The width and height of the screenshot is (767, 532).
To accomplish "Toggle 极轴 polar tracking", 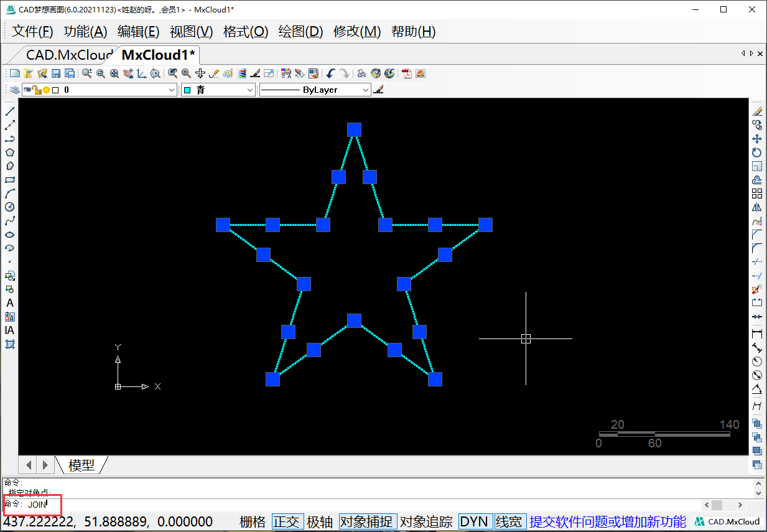I will 320,521.
